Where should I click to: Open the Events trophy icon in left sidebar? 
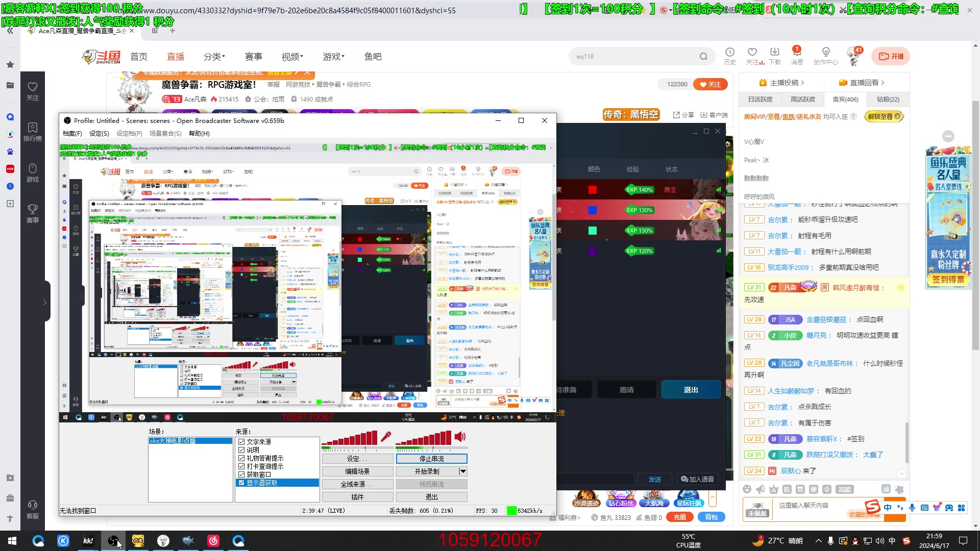coord(33,213)
